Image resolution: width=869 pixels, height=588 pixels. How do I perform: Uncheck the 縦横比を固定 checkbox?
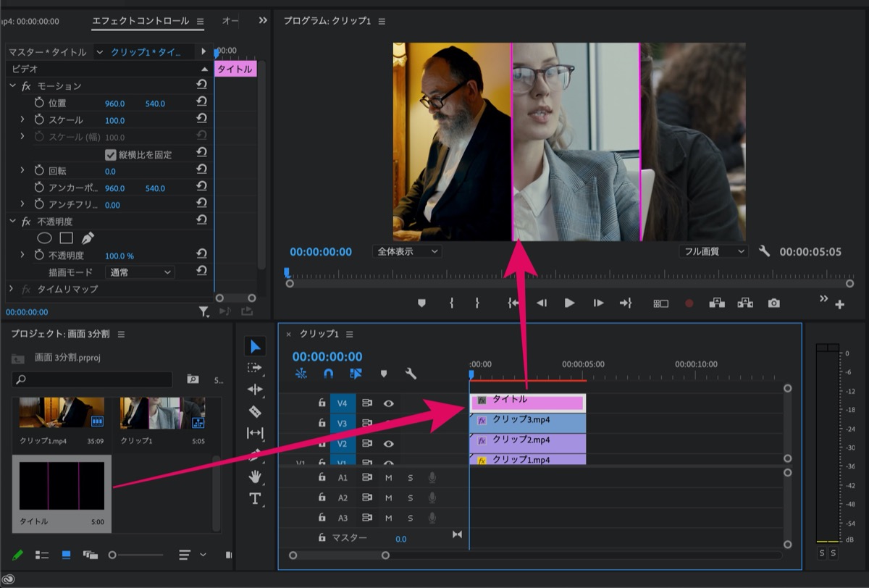pos(111,154)
